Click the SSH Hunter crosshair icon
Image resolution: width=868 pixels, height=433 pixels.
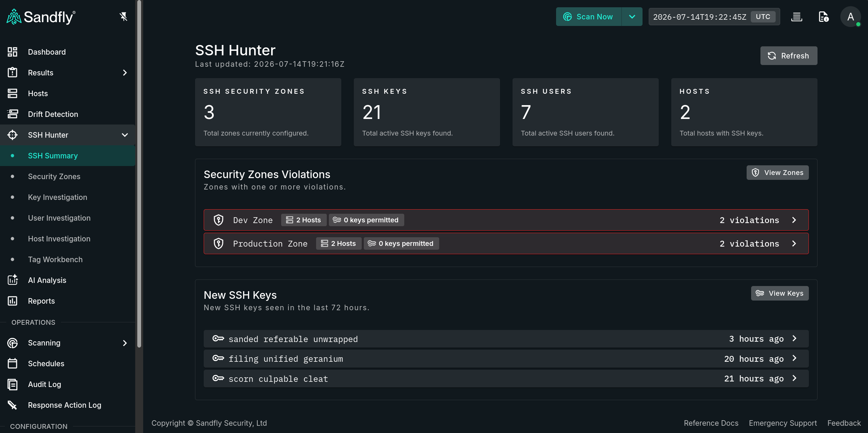tap(12, 135)
